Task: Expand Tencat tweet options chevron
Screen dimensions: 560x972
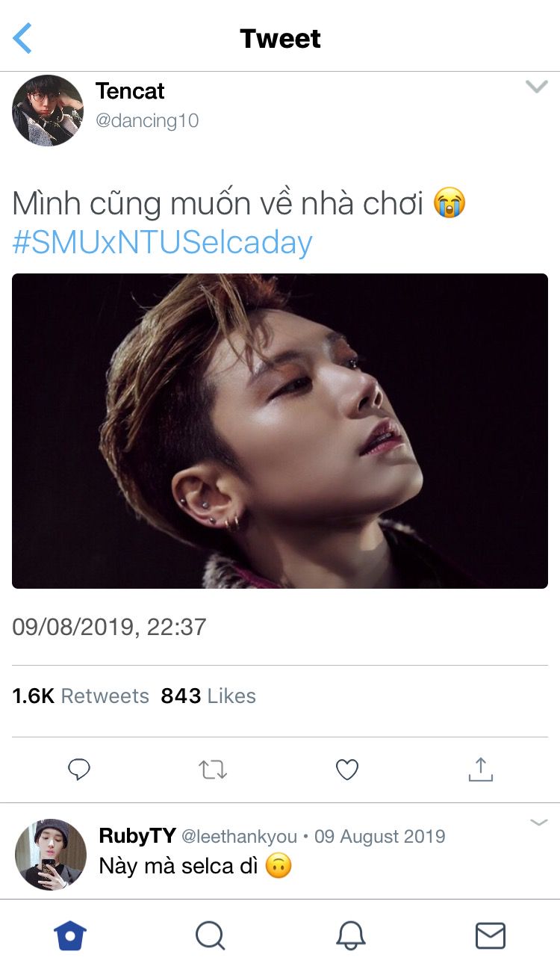Action: 536,87
